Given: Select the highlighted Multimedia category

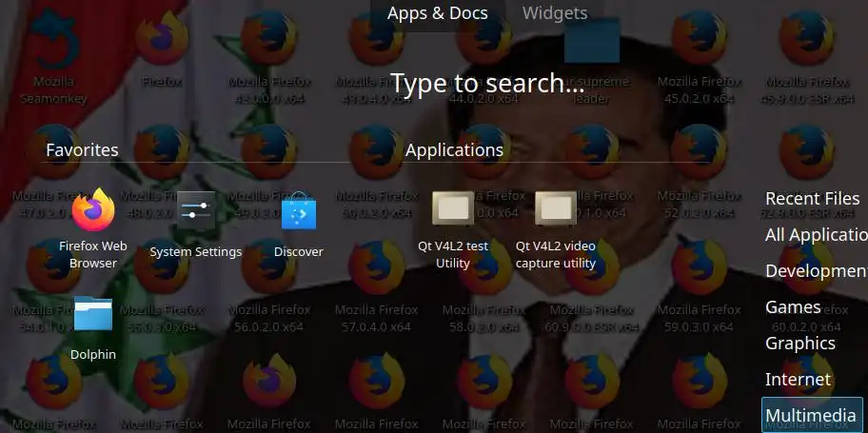Looking at the screenshot, I should pyautogui.click(x=812, y=415).
